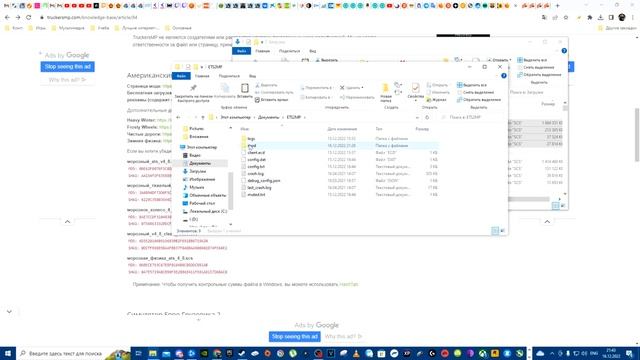Click chevron after ETS2MP in address breadcrumb
640x360 pixels.
[x=304, y=117]
